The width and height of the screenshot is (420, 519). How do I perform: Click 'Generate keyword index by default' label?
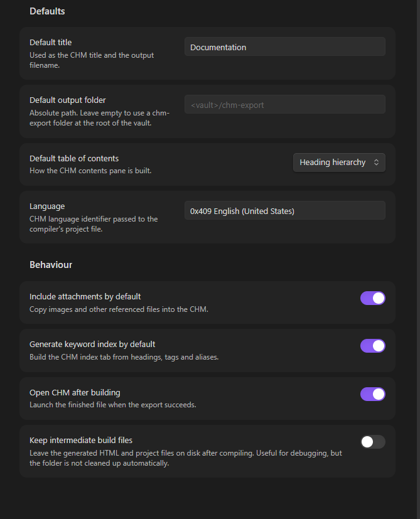[x=92, y=345]
